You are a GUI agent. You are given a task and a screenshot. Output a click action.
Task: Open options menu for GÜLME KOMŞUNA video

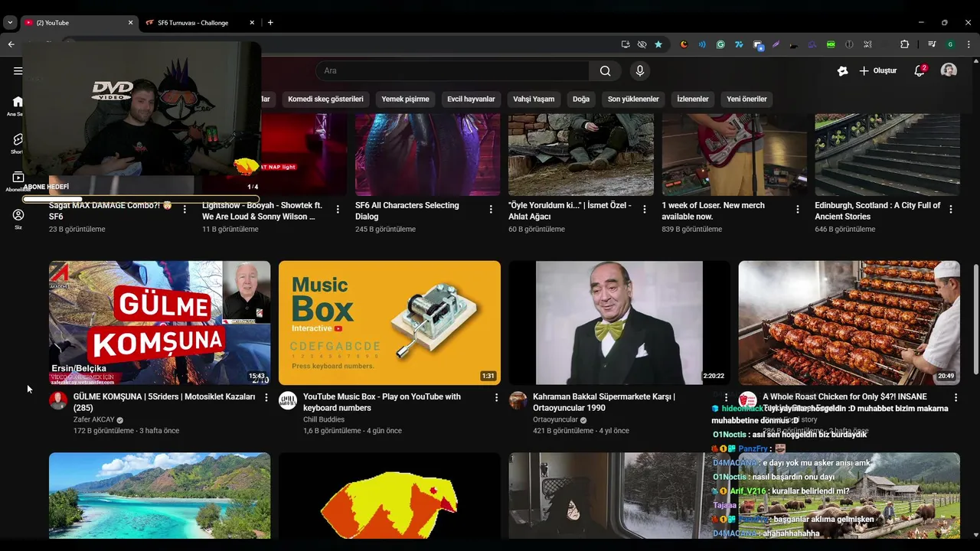pyautogui.click(x=266, y=397)
